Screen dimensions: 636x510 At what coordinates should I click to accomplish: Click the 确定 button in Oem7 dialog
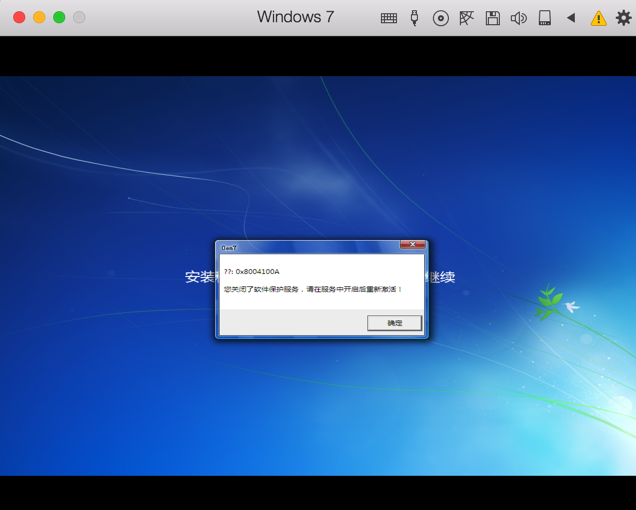pos(394,323)
